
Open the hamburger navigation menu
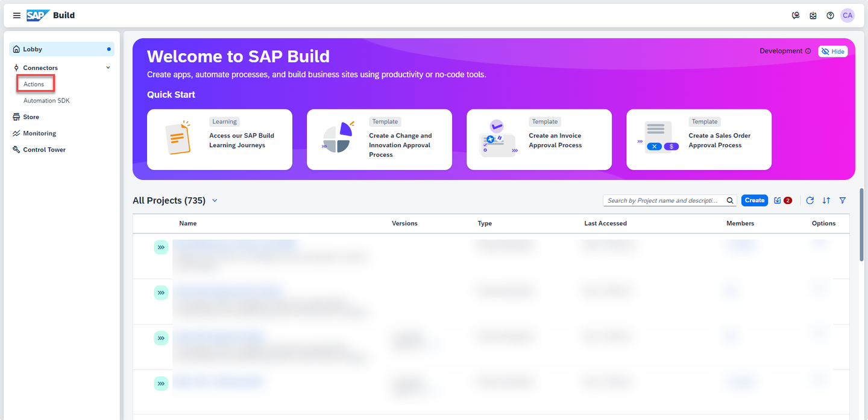(x=17, y=16)
